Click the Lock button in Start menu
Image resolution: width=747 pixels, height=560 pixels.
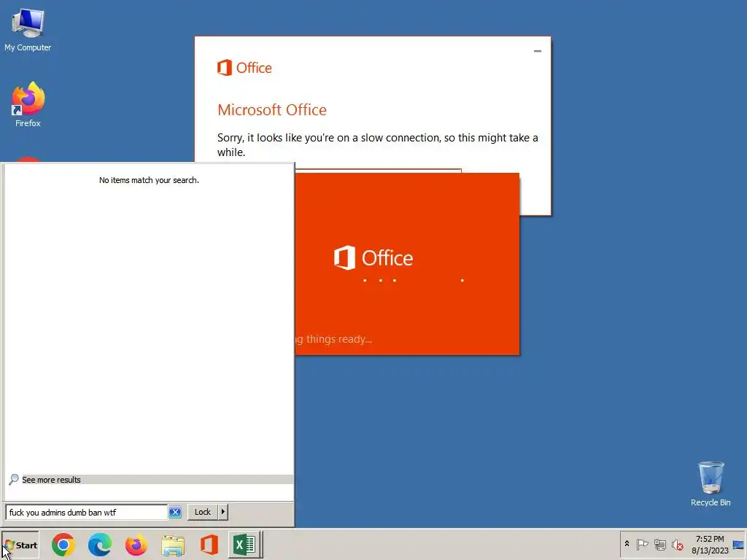tap(203, 512)
